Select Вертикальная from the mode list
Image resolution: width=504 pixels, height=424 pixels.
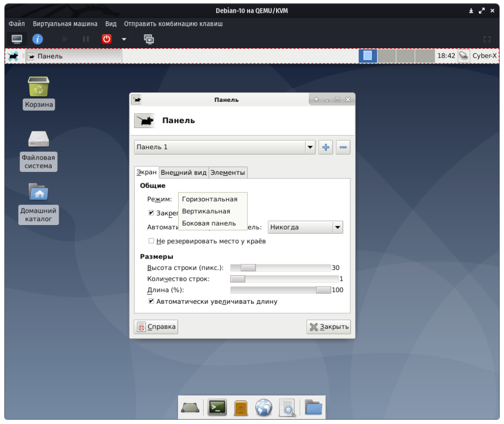206,211
